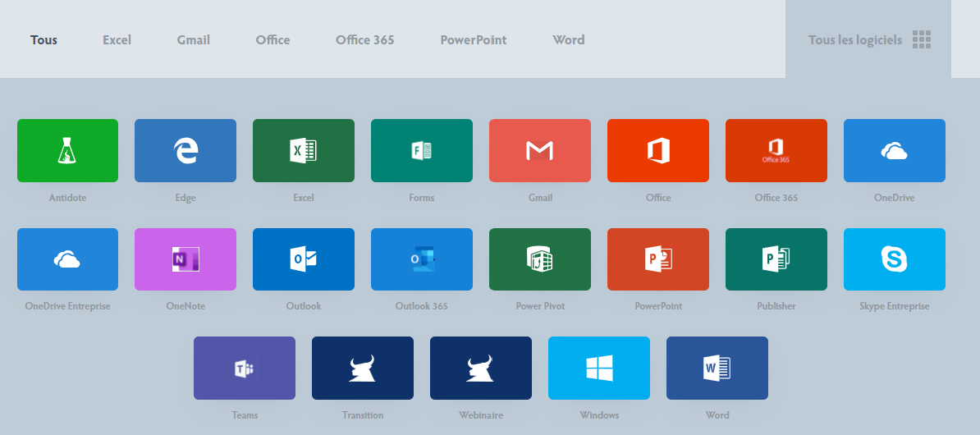The width and height of the screenshot is (980, 435).
Task: Click the Edge caption text
Action: pyautogui.click(x=185, y=198)
